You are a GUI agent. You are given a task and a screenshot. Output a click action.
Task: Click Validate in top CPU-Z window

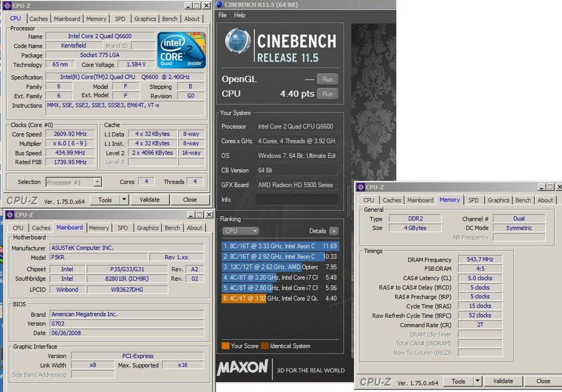tap(150, 200)
